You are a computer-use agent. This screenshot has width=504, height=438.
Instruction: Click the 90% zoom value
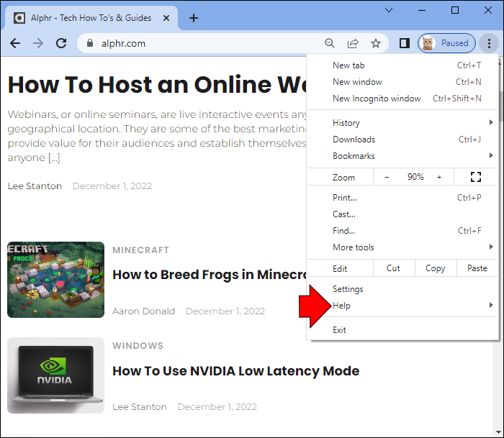click(x=415, y=177)
